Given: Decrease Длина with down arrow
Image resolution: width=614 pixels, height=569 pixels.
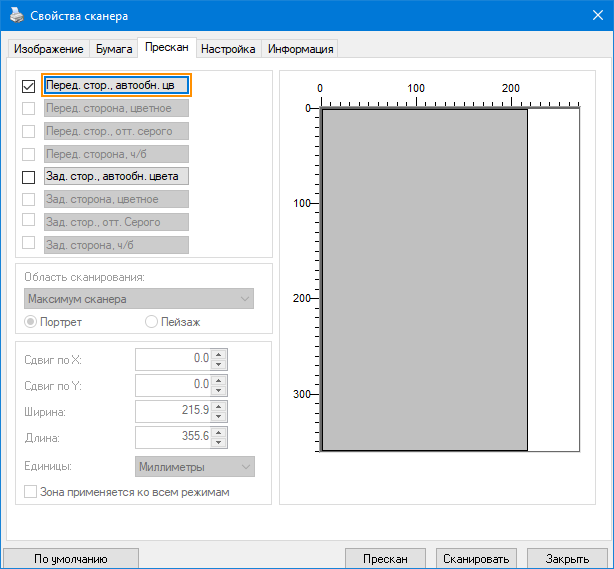Looking at the screenshot, I should coord(219,443).
